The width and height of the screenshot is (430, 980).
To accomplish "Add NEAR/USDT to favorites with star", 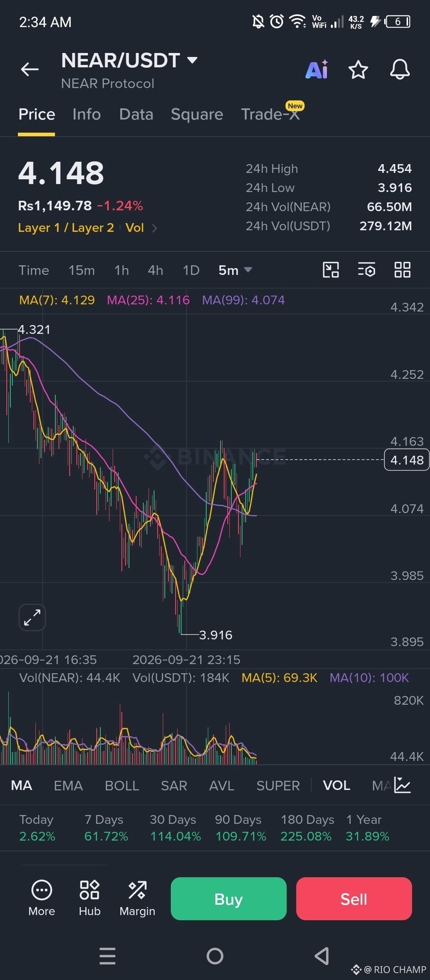I will [x=358, y=70].
